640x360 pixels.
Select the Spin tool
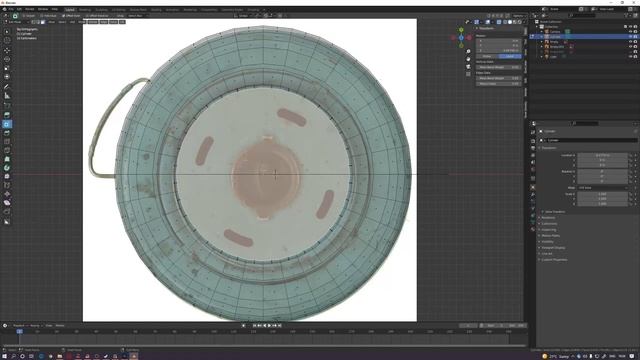pyautogui.click(x=7, y=168)
